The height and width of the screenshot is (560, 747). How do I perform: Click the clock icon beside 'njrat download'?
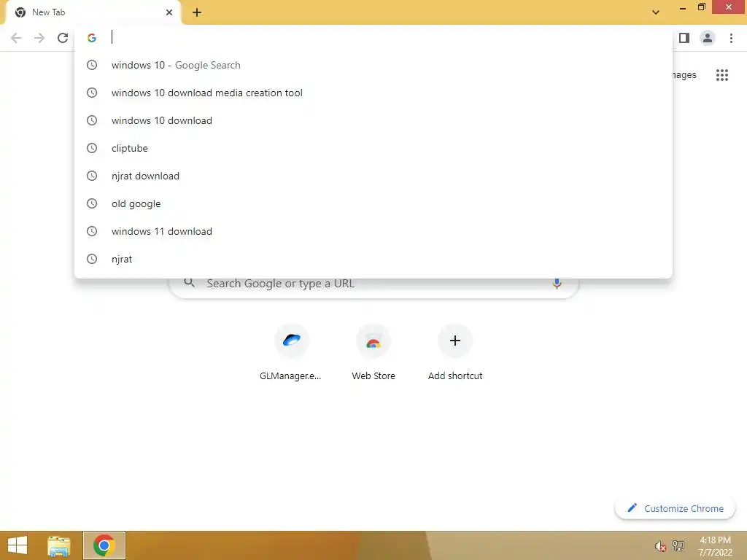[x=92, y=176]
